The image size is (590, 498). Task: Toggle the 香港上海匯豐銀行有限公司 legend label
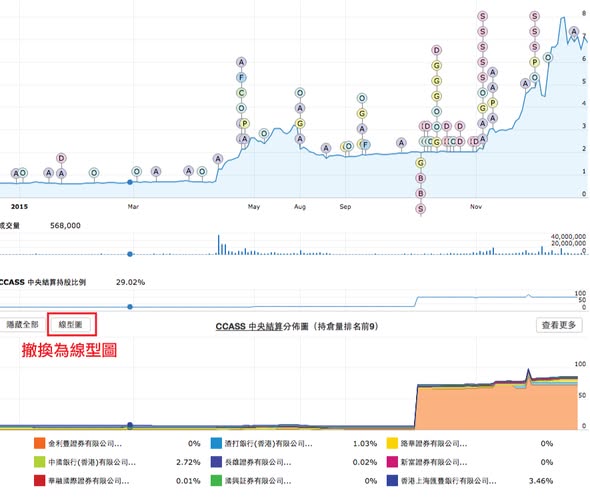pos(449,481)
